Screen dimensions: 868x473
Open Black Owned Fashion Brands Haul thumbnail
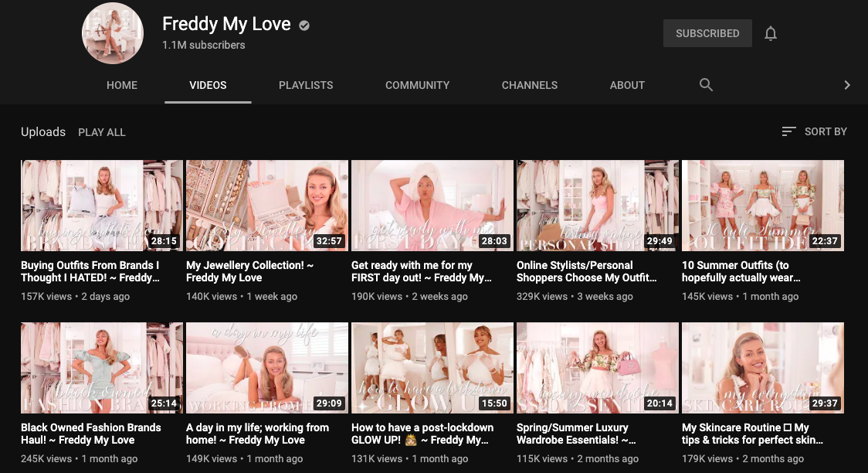point(102,368)
